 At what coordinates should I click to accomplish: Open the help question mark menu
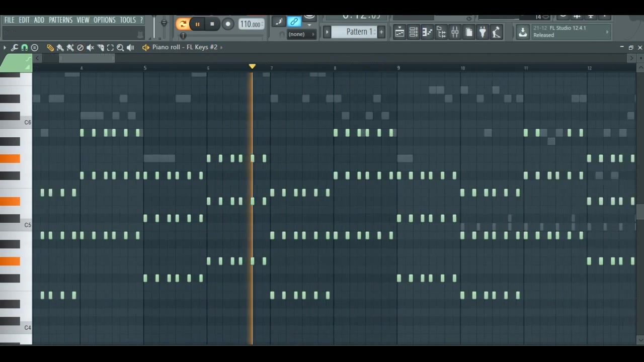click(x=141, y=20)
